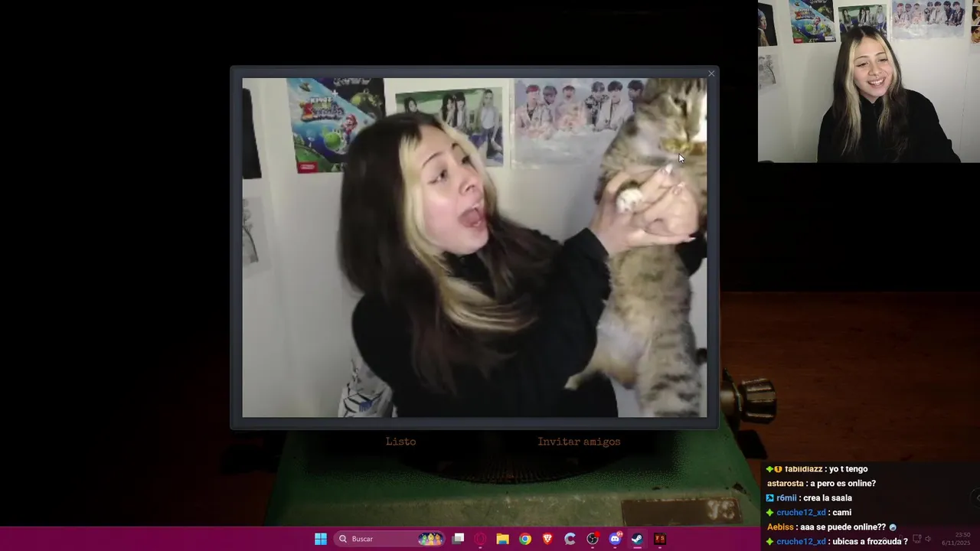Open the Windows Start menu
This screenshot has height=551, width=980.
click(321, 539)
